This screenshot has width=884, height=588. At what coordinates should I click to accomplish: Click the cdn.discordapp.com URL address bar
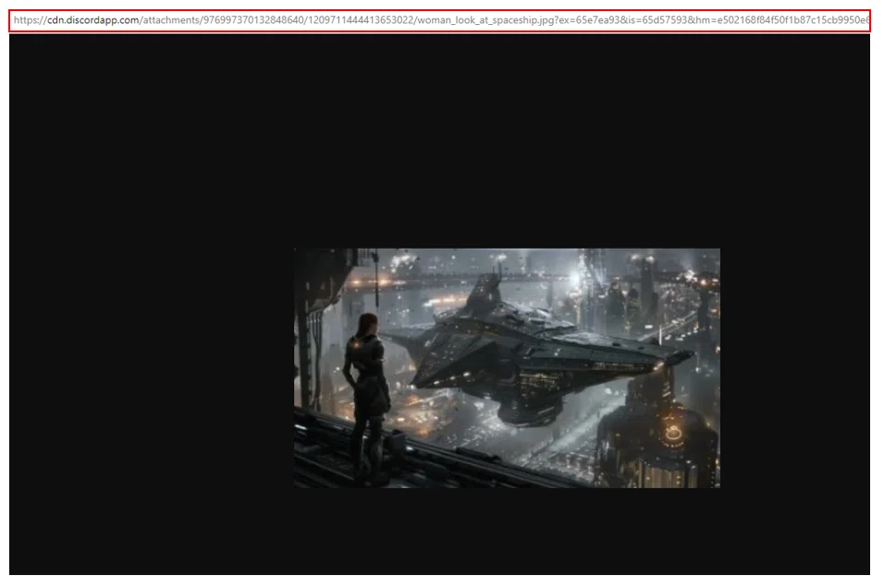tap(440, 20)
